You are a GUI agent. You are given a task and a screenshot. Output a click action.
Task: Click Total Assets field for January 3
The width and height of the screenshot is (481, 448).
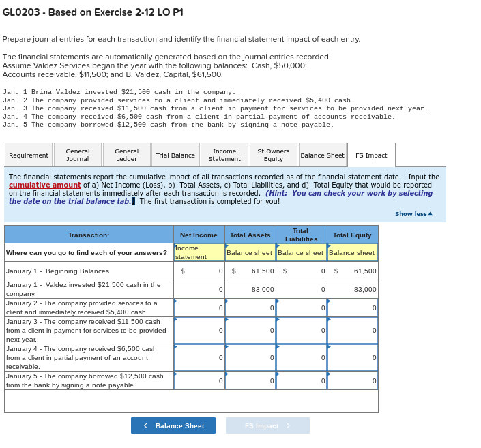[250, 330]
